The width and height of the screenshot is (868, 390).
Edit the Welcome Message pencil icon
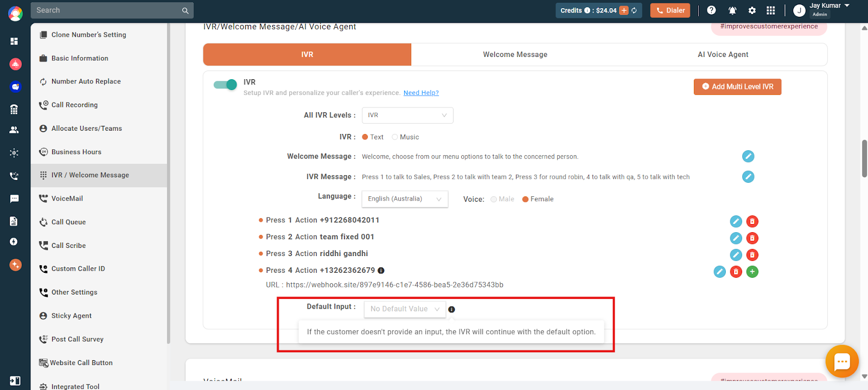(748, 156)
